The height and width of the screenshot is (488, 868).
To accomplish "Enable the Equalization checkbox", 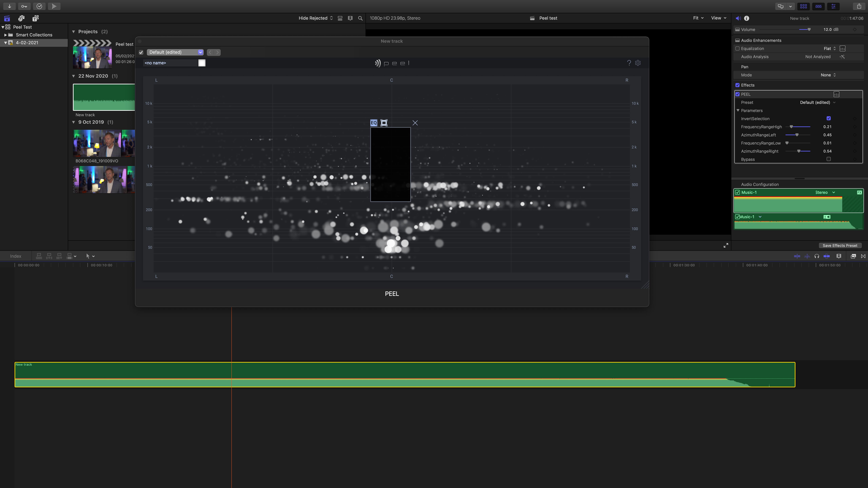I will click(x=737, y=48).
